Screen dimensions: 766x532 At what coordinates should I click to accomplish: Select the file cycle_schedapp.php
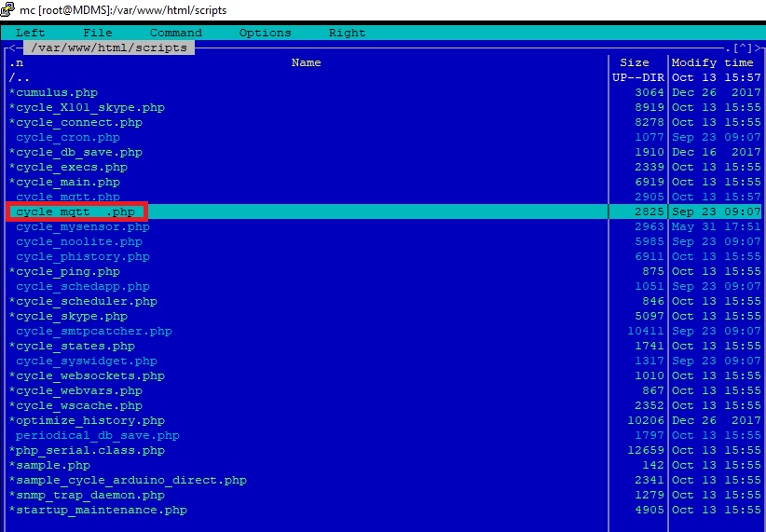(x=83, y=286)
